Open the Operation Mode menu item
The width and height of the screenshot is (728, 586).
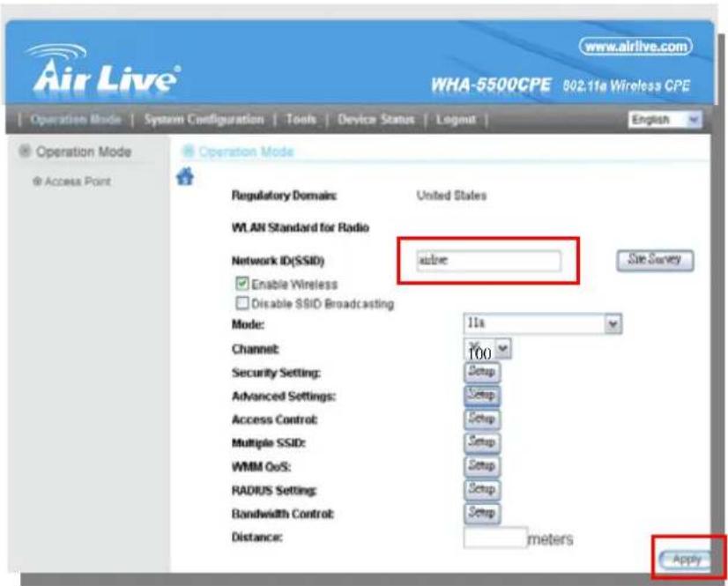[x=76, y=119]
